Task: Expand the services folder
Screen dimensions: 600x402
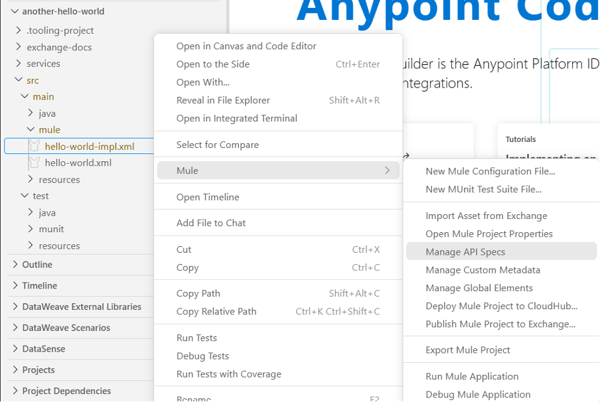Action: coord(18,63)
